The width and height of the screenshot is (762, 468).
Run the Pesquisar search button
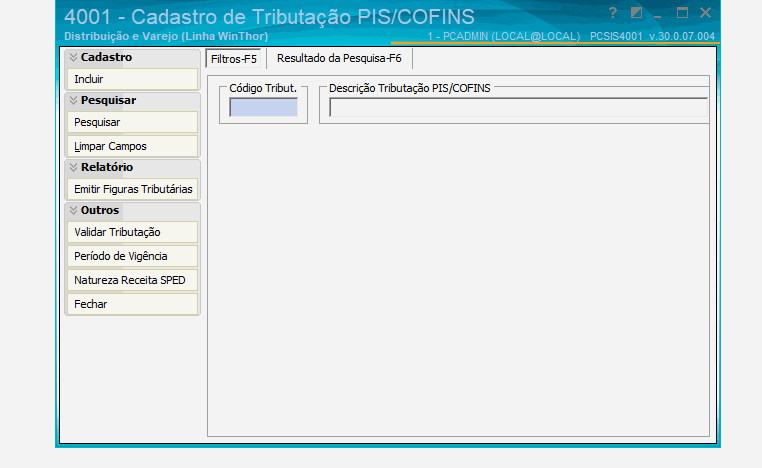tap(132, 122)
